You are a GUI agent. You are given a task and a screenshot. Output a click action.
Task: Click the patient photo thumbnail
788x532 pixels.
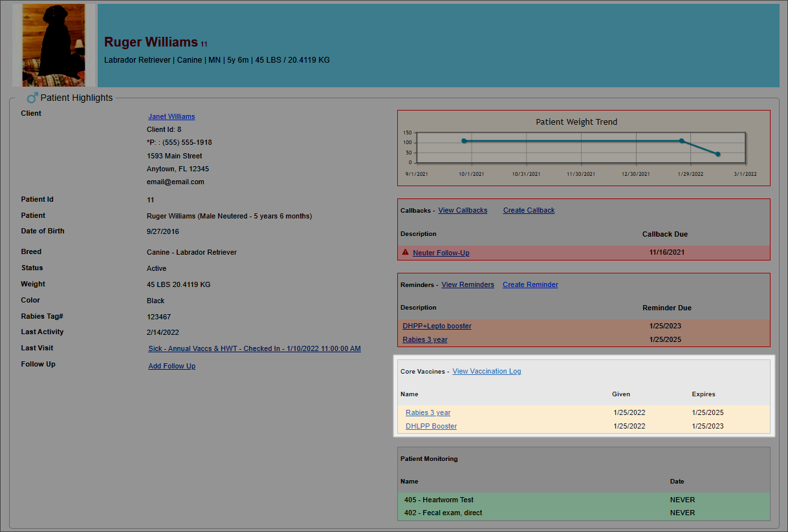pyautogui.click(x=54, y=45)
